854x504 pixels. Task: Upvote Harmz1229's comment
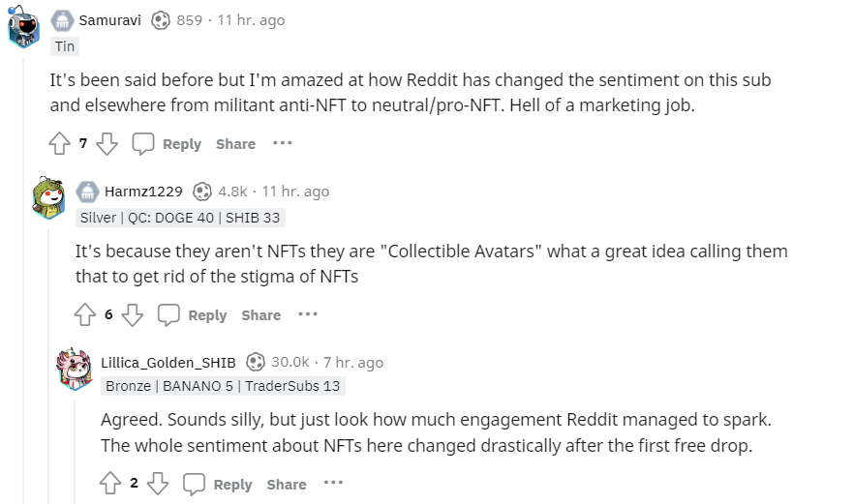tap(85, 315)
